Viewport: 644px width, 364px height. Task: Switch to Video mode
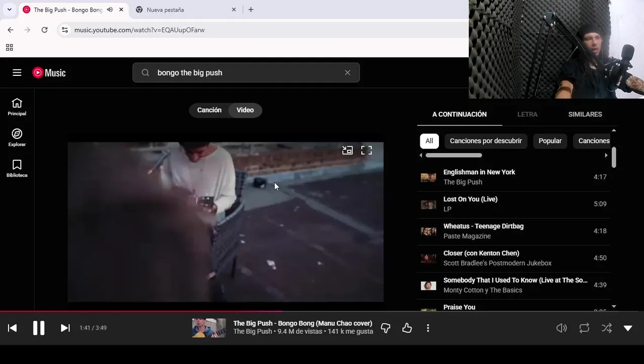(245, 110)
